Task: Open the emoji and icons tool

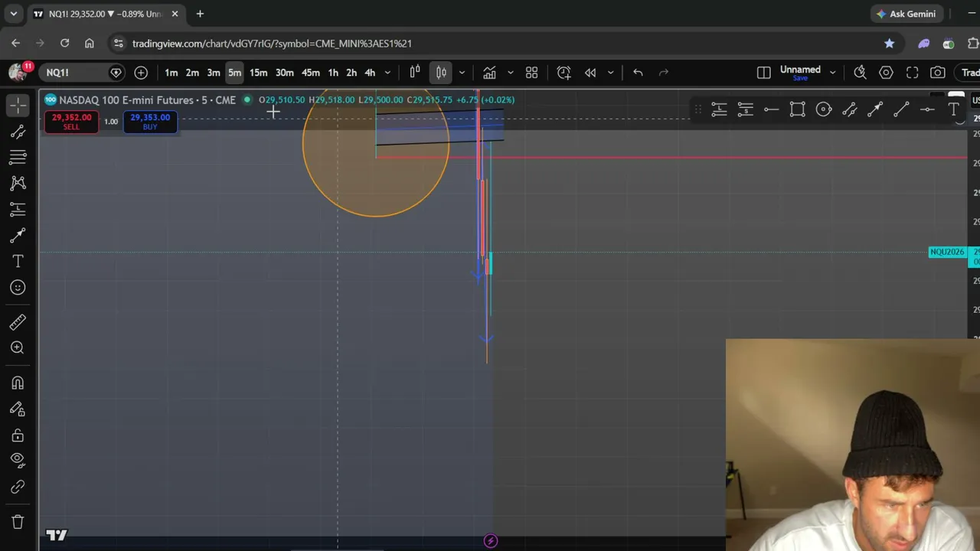Action: pos(18,288)
